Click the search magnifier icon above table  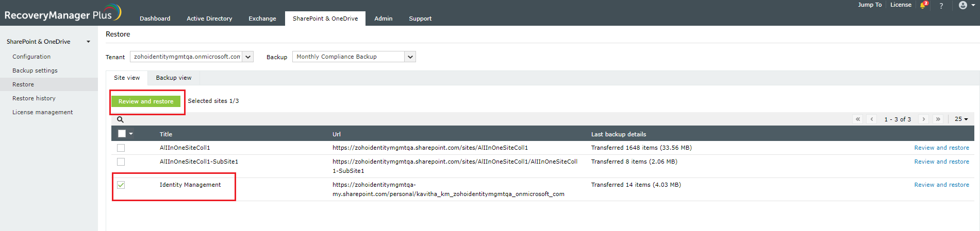point(120,119)
